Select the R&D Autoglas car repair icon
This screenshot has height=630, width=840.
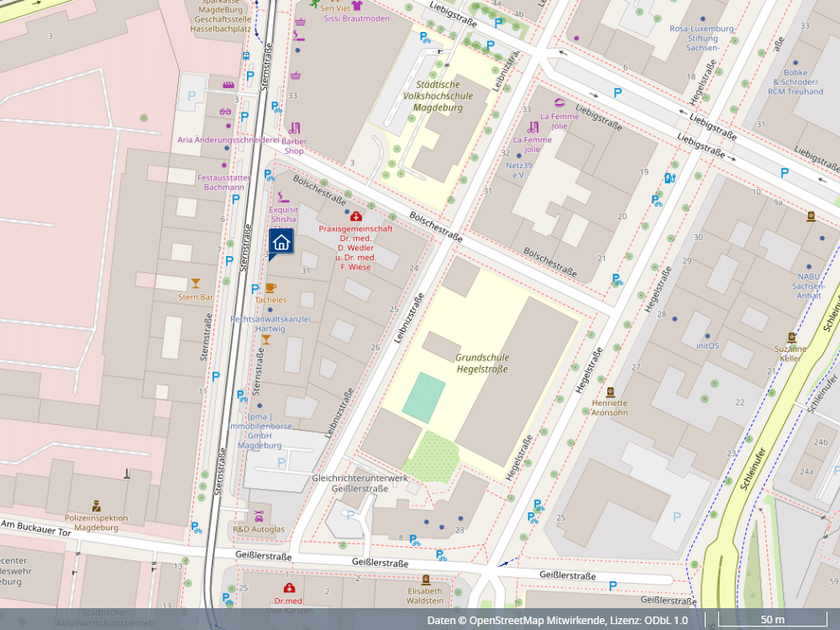click(x=259, y=517)
